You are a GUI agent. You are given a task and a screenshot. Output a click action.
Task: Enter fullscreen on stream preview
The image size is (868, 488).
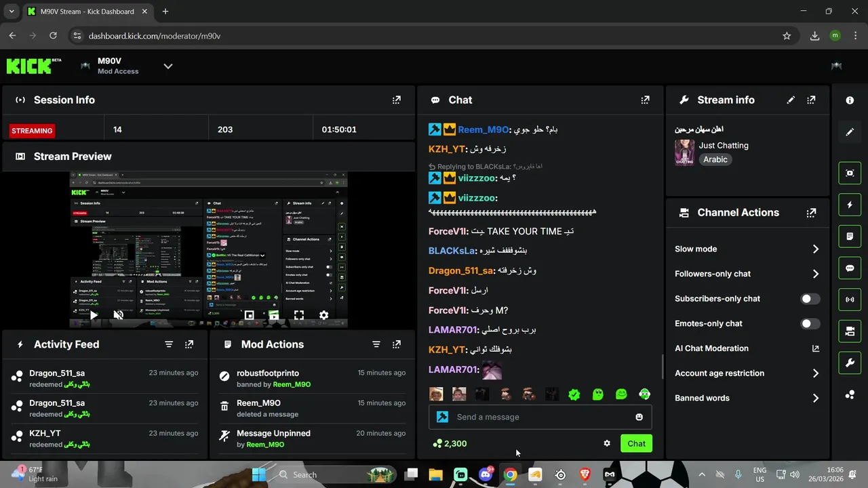tap(299, 315)
